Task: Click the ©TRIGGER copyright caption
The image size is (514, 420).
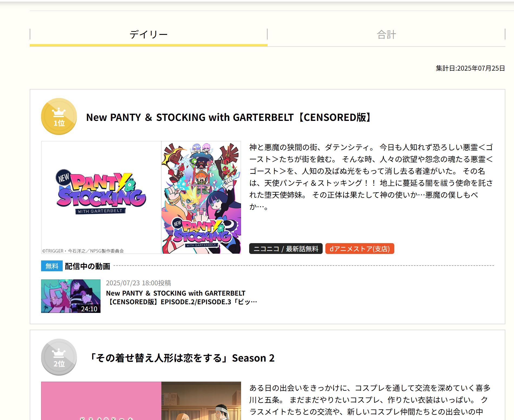Action: 83,251
